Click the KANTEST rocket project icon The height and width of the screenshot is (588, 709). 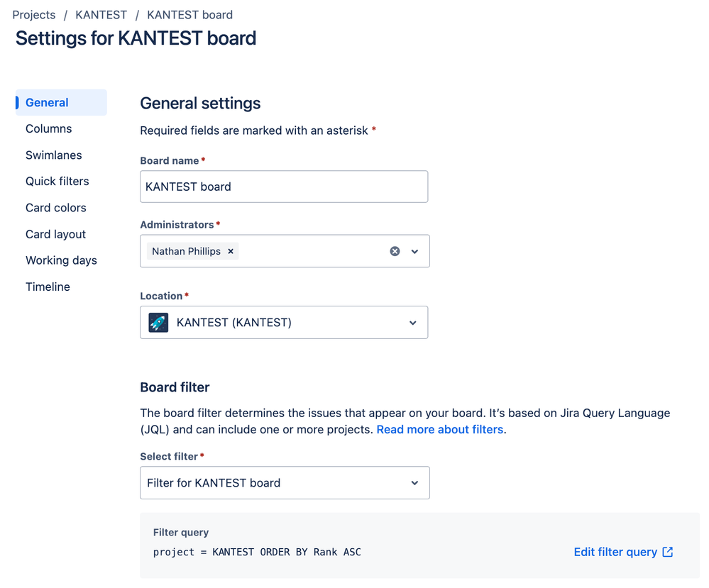[158, 323]
